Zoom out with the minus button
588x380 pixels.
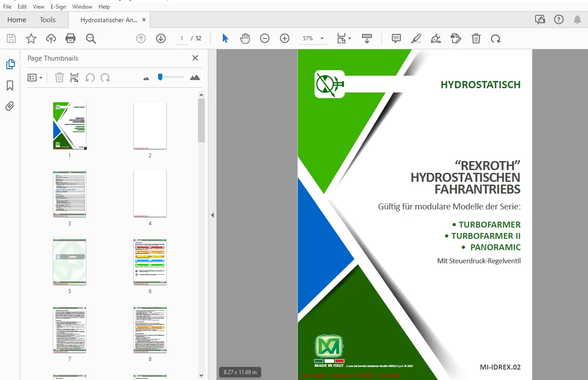coord(265,38)
